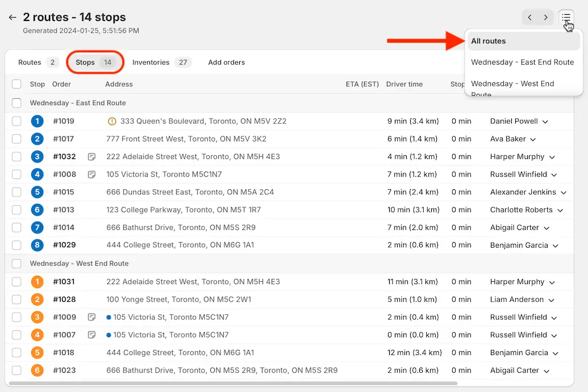Go back using the left arrow icon
The image size is (588, 392).
12,17
